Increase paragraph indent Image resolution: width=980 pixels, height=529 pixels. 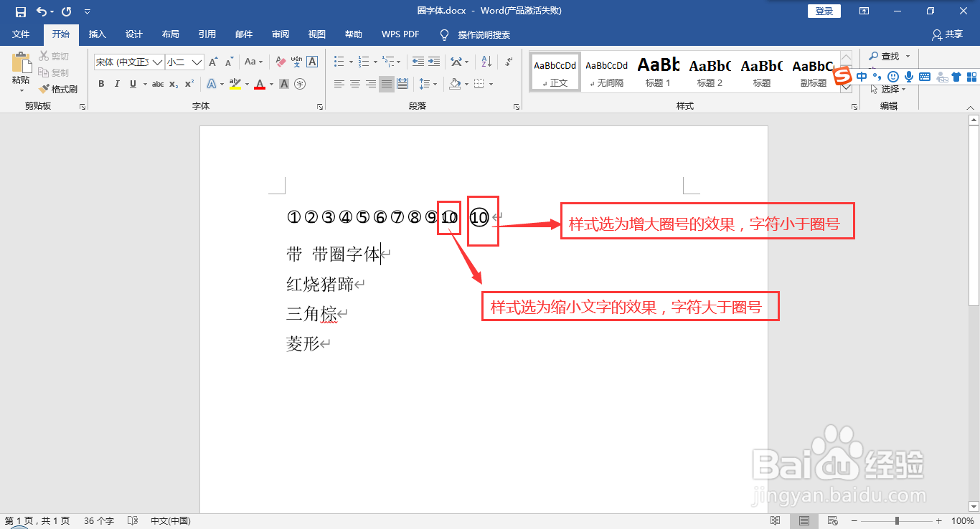[435, 62]
